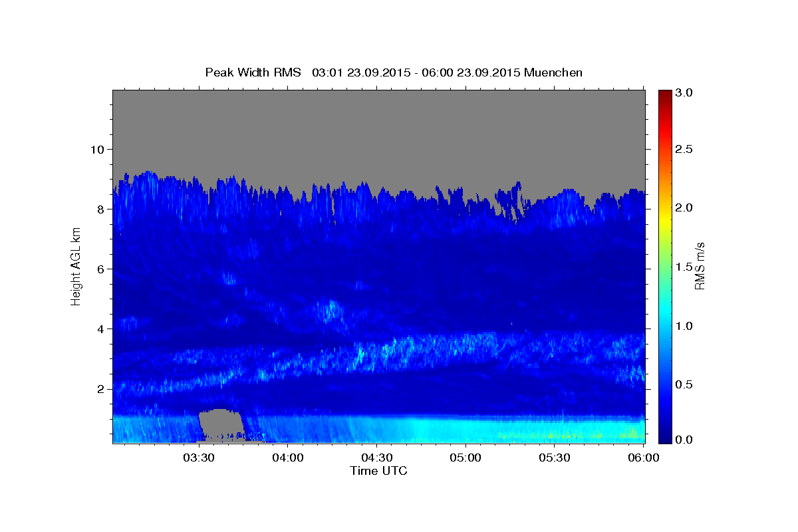Click the 04:00 time tick label
This screenshot has height=532, width=798.
(x=287, y=458)
